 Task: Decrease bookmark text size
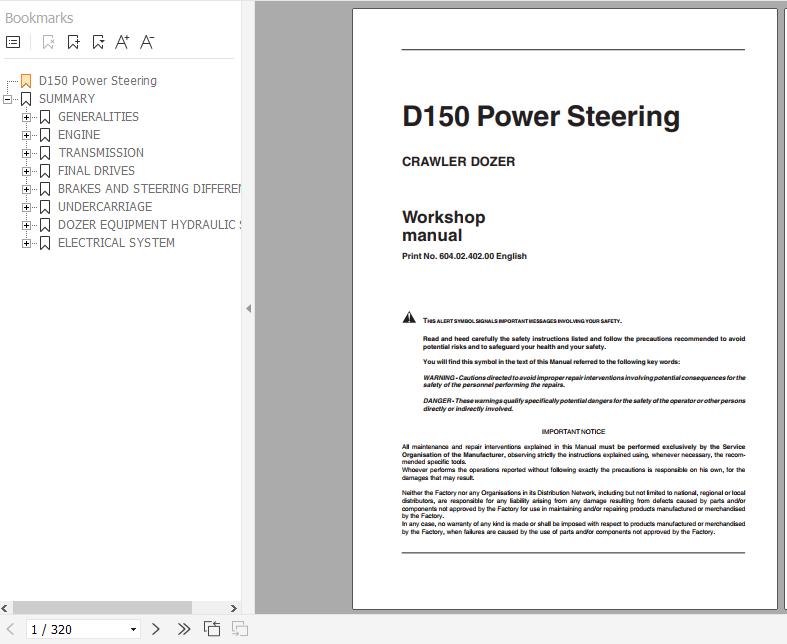tap(147, 42)
